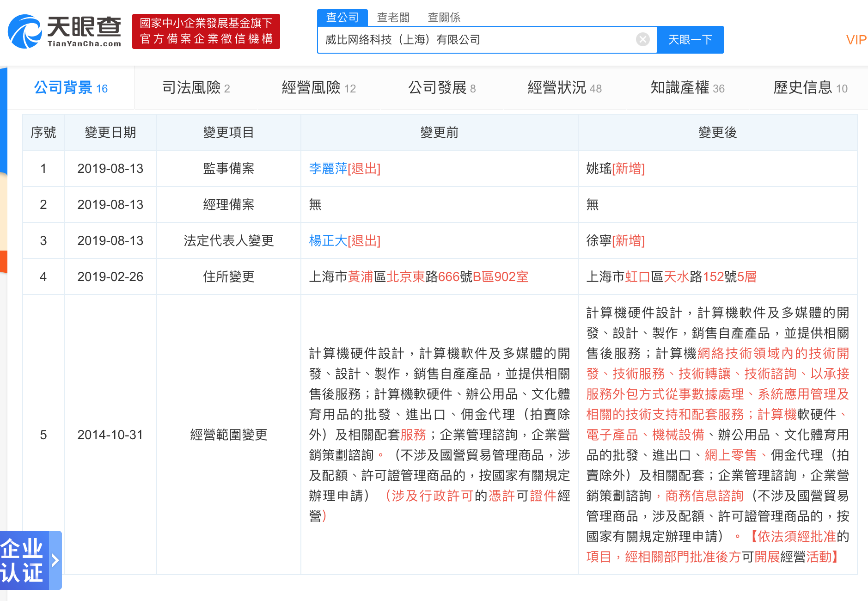This screenshot has height=601, width=868.
Task: Clear the search field with the X icon
Action: 642,40
